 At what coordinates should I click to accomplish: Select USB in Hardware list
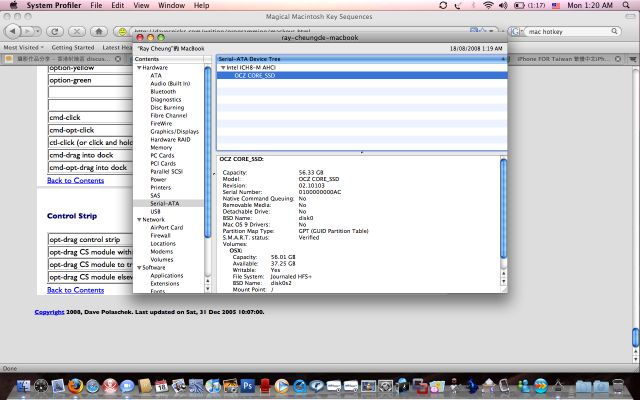point(155,211)
